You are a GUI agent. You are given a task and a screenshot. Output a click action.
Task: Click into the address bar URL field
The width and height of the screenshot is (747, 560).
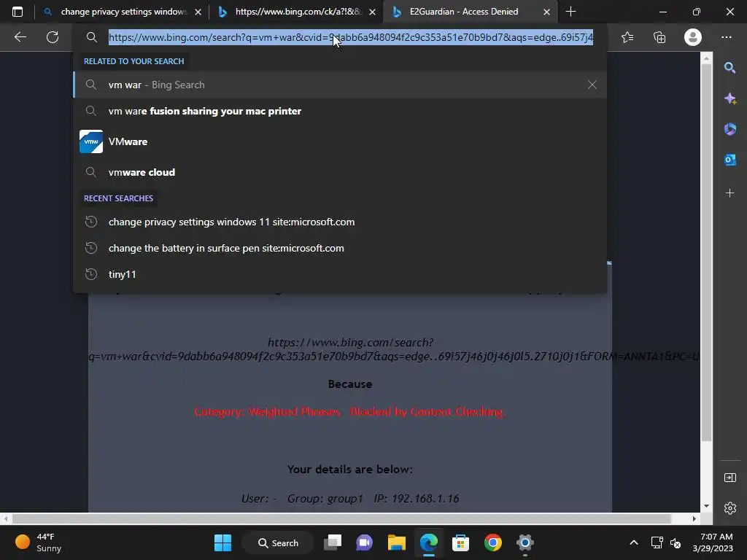pyautogui.click(x=351, y=37)
